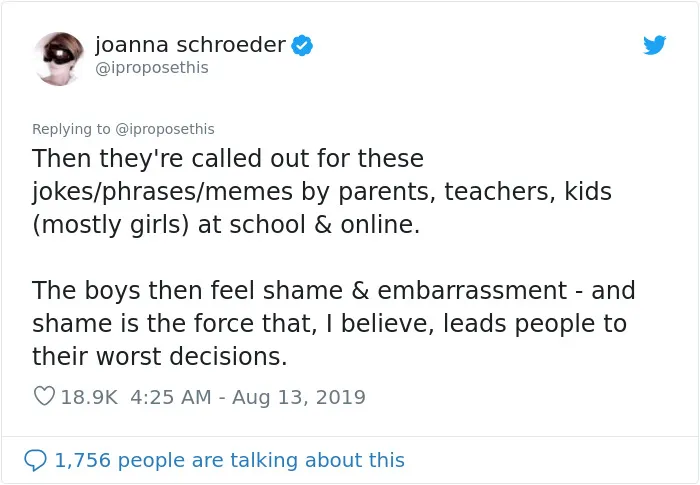Click the 'jokes/phrases/memes' text in the tweet
Image resolution: width=700 pixels, height=485 pixels.
(x=162, y=192)
